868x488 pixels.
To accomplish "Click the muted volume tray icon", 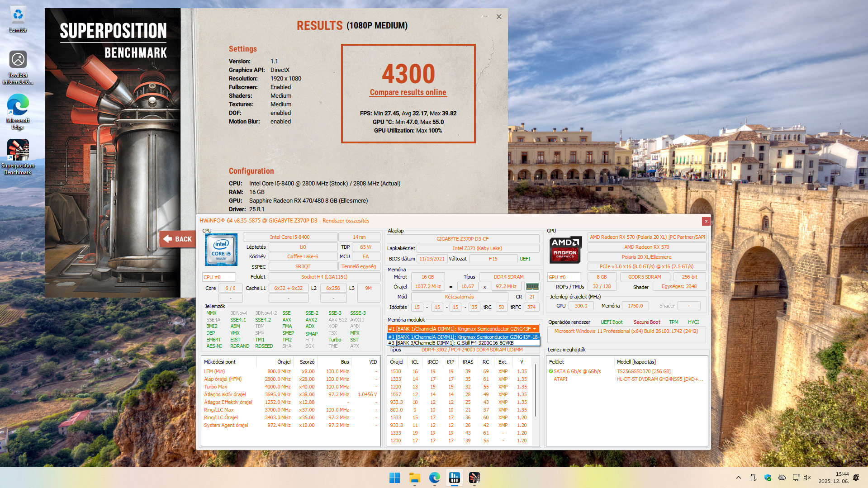I will point(807,478).
